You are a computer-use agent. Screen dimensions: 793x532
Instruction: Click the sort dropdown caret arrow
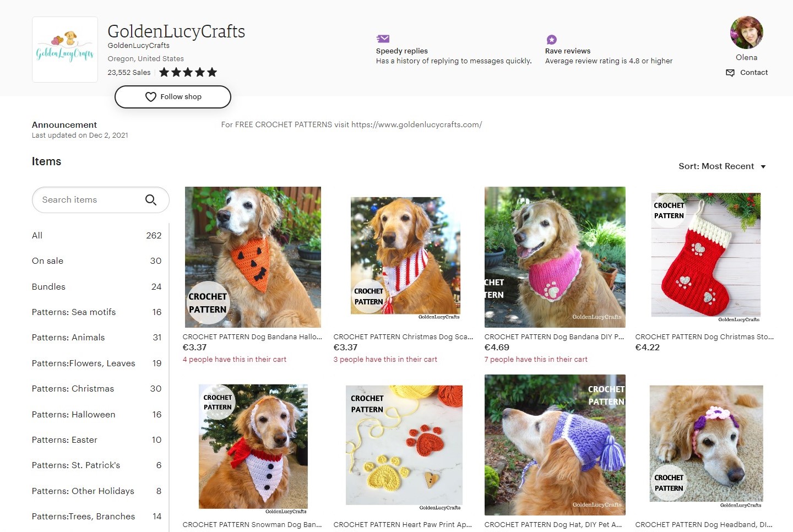click(x=763, y=166)
